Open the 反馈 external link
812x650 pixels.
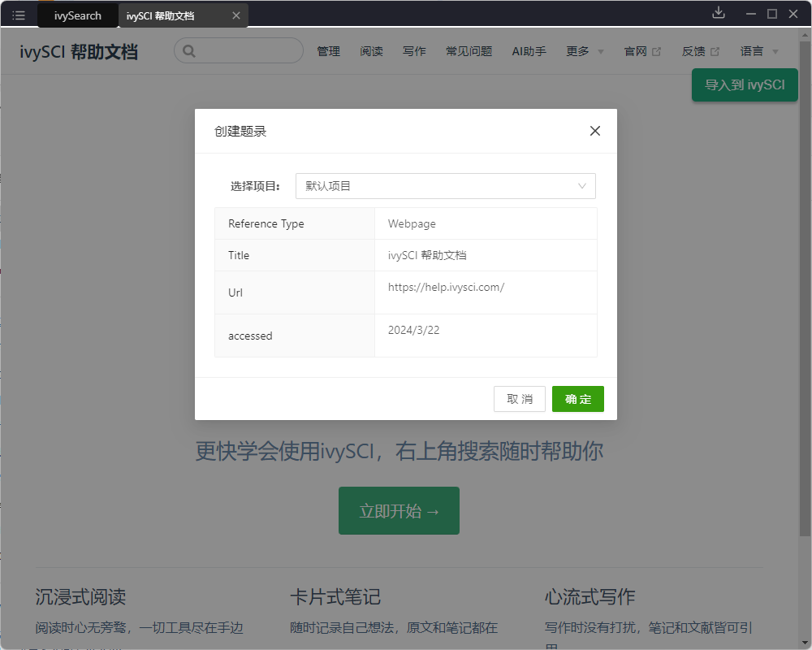point(700,51)
